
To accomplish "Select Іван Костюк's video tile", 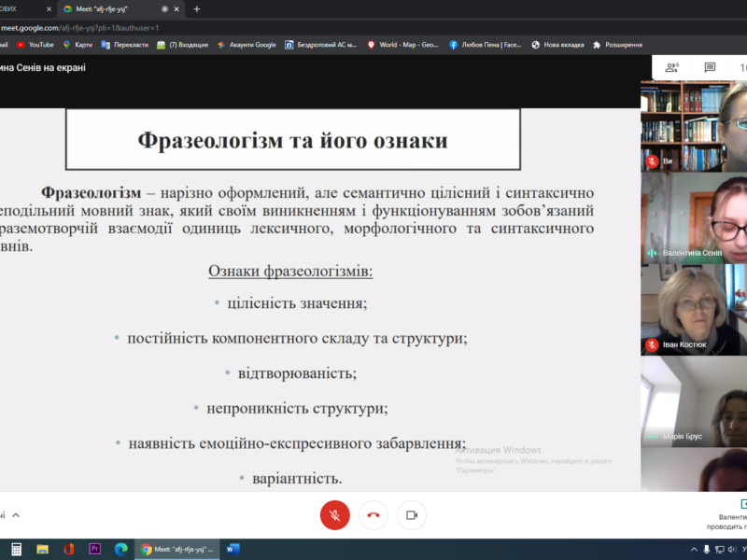I will coord(693,310).
